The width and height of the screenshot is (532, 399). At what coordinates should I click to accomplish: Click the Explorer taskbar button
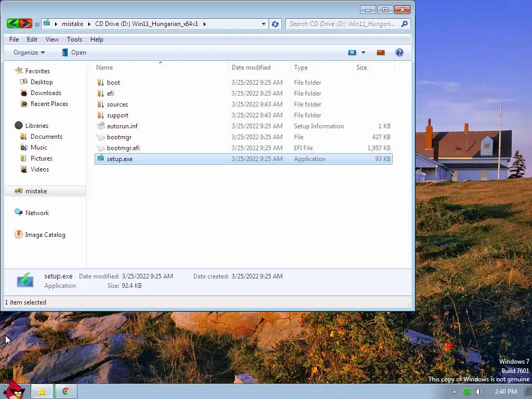point(42,392)
